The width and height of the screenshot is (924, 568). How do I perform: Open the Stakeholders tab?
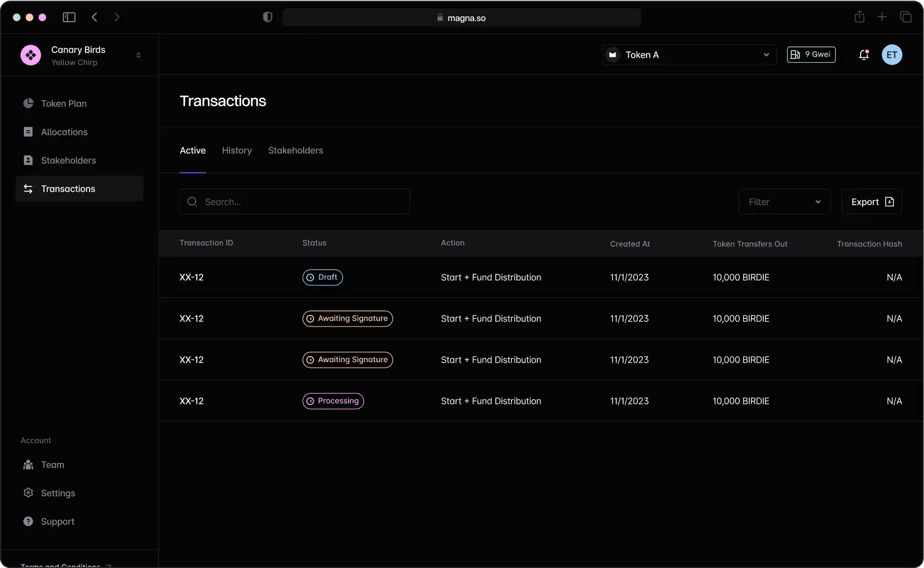click(296, 151)
